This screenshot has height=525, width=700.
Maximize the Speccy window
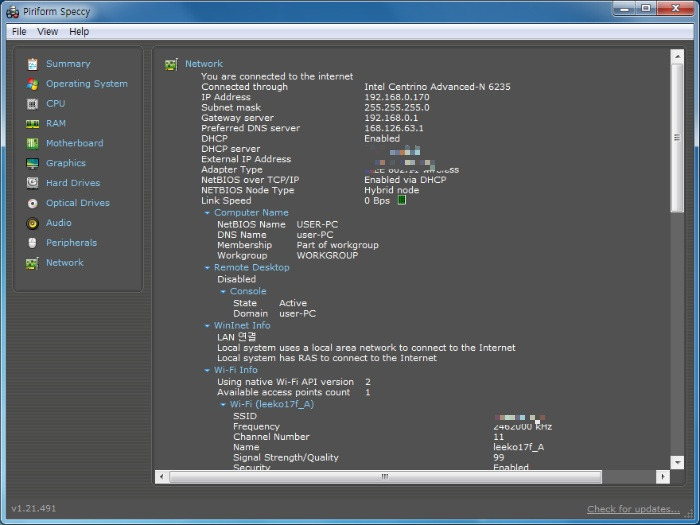pyautogui.click(x=646, y=8)
